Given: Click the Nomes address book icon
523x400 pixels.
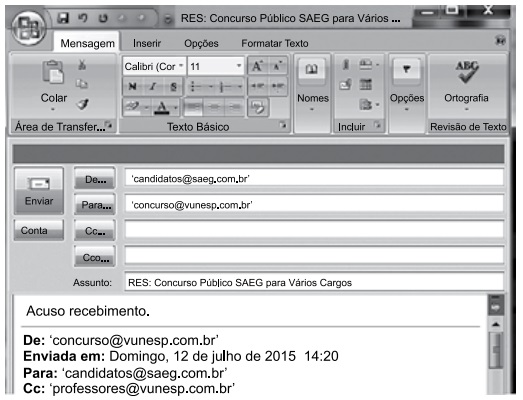Looking at the screenshot, I should pyautogui.click(x=312, y=69).
